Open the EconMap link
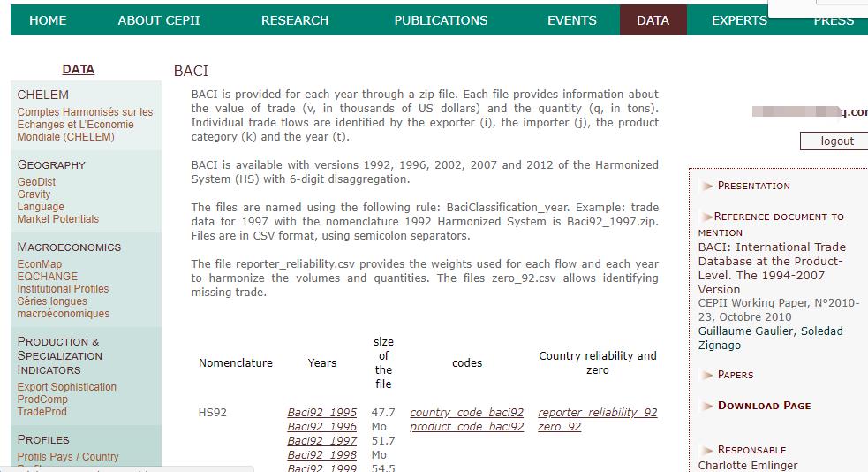 pos(40,263)
